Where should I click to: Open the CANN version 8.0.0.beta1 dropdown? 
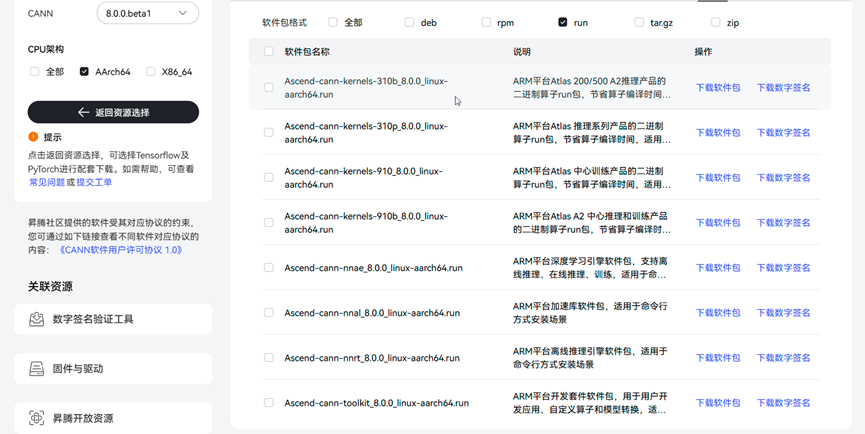coord(147,13)
